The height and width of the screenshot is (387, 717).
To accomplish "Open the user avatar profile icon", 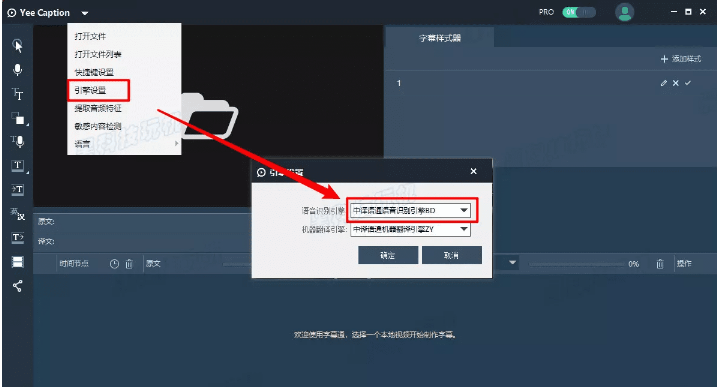I will 624,12.
